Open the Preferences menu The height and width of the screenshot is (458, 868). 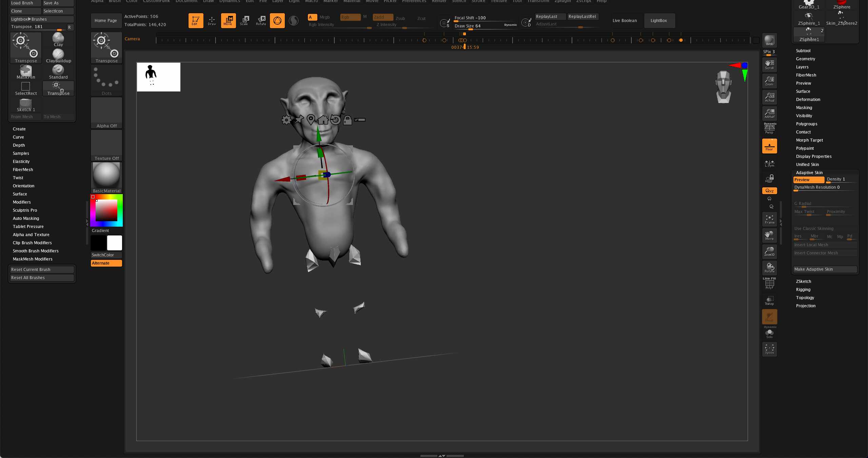point(414,1)
